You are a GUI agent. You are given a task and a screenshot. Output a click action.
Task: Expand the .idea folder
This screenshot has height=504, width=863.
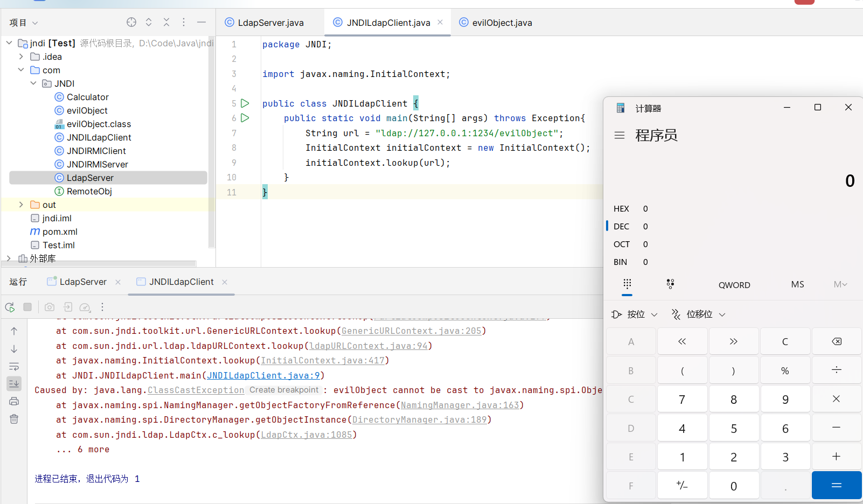[x=21, y=56]
